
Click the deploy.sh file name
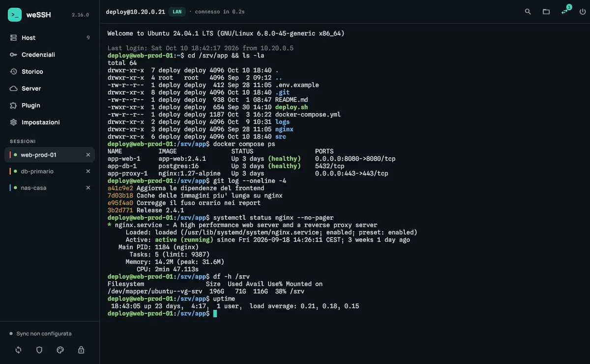(x=292, y=107)
